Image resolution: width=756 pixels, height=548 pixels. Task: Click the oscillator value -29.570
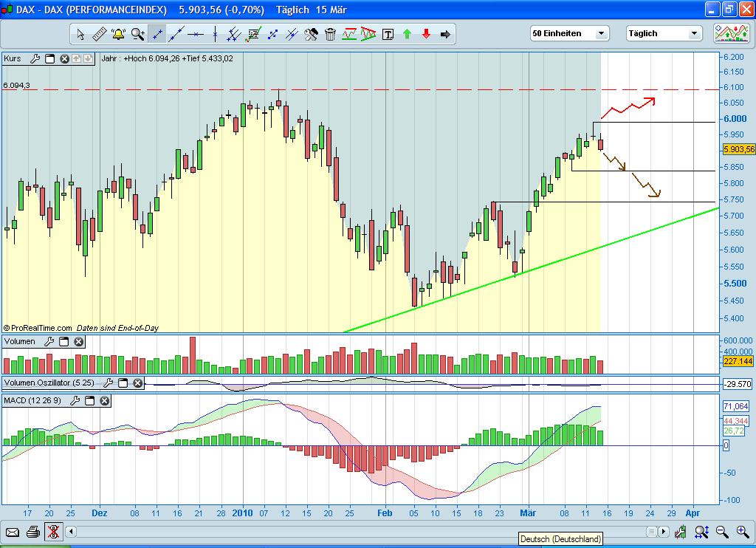point(738,384)
